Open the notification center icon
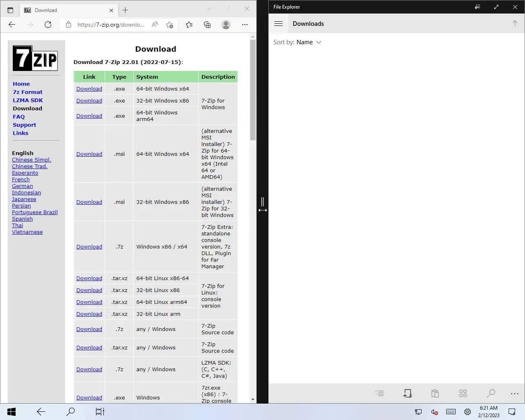Viewport: 525px width, 420px height. [x=512, y=412]
